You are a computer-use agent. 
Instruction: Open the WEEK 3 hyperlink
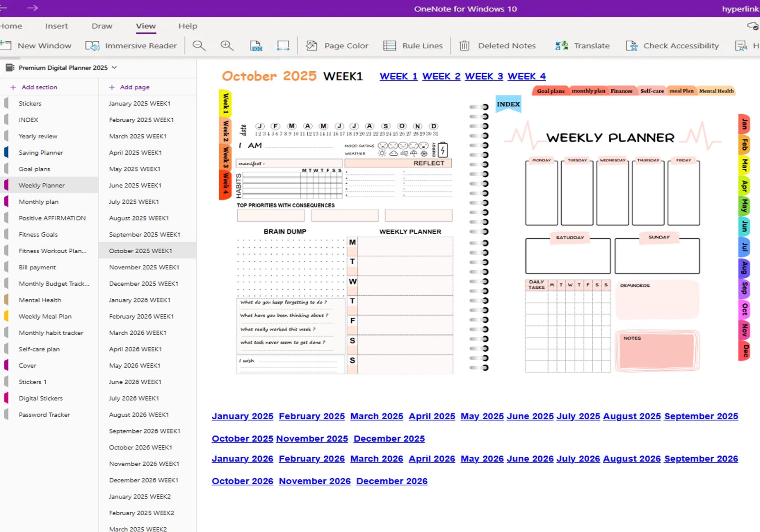click(x=484, y=76)
